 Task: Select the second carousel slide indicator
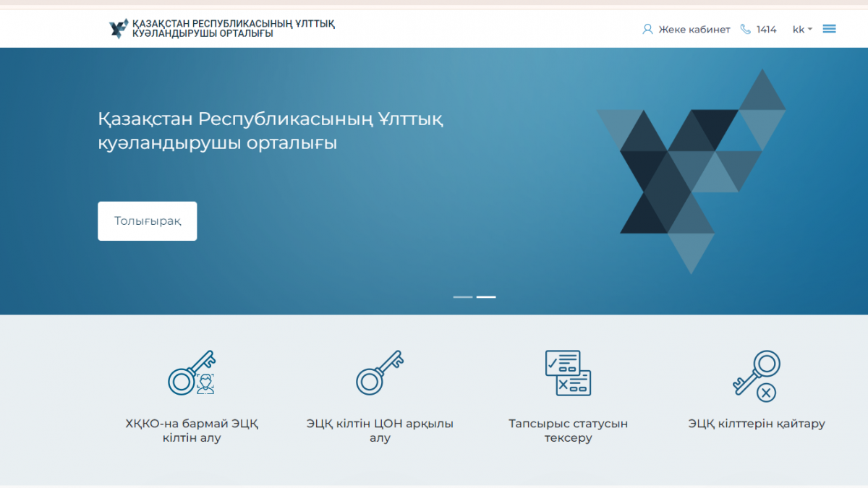(486, 297)
